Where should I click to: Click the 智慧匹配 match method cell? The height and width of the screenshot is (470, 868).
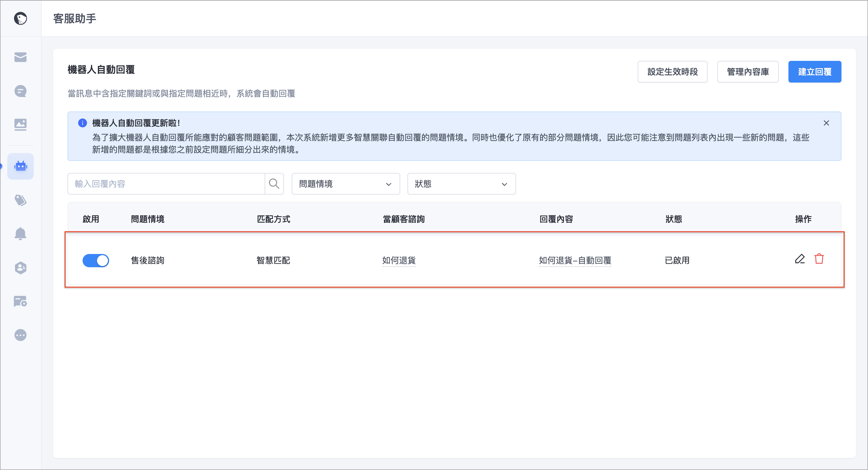273,260
